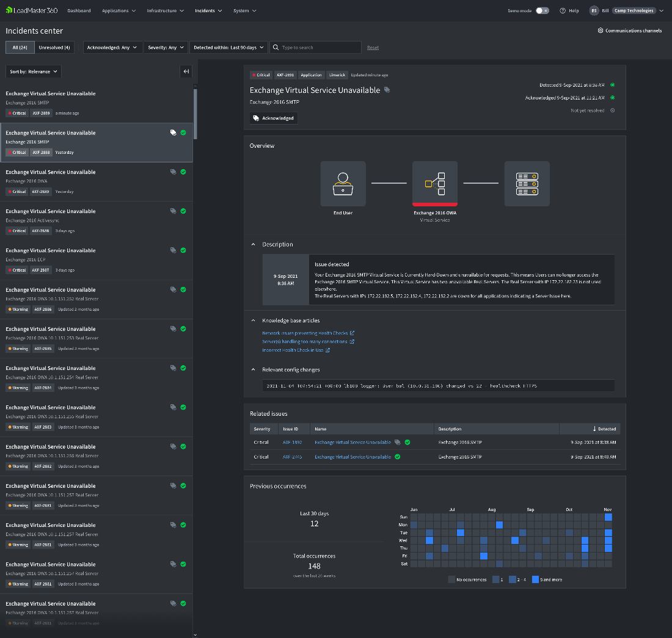This screenshot has width=672, height=638.
Task: Click the tag icon beside the incident title
Action: tap(387, 90)
